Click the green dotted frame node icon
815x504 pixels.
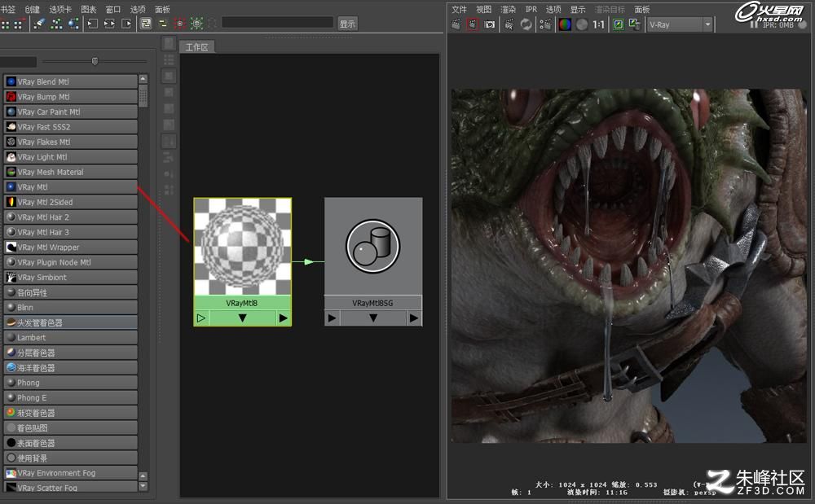tap(196, 24)
